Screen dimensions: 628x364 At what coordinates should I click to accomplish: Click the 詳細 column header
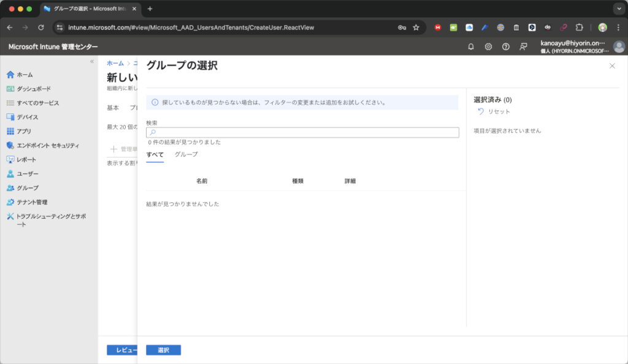pyautogui.click(x=350, y=181)
